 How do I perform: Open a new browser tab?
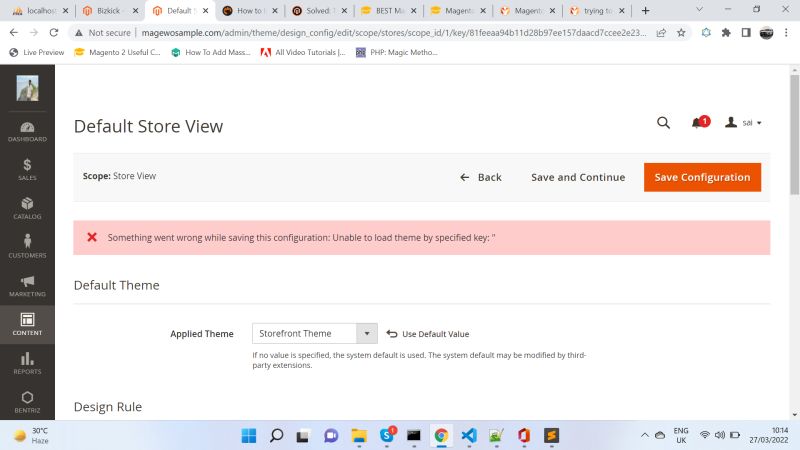click(x=645, y=11)
